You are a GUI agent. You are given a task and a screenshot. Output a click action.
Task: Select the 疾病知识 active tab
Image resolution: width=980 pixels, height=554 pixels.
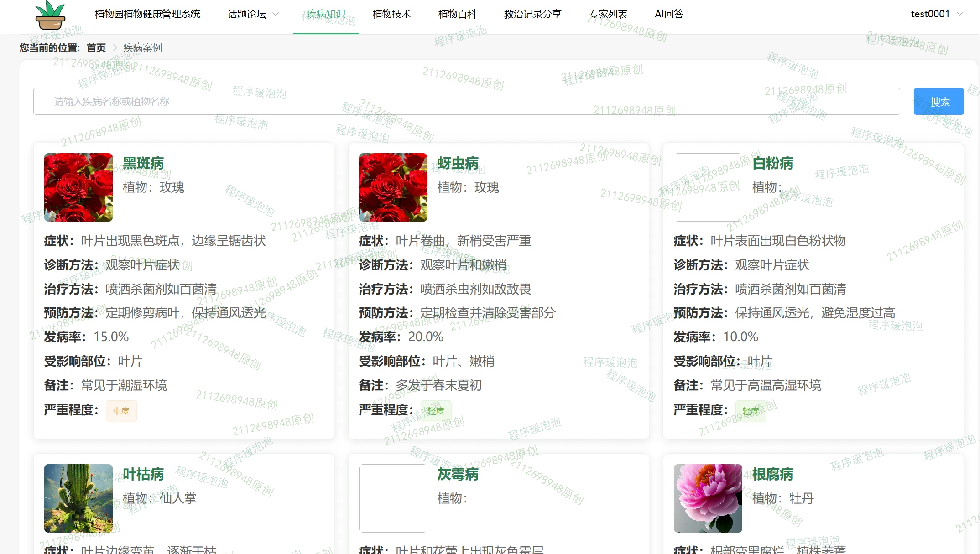point(326,14)
